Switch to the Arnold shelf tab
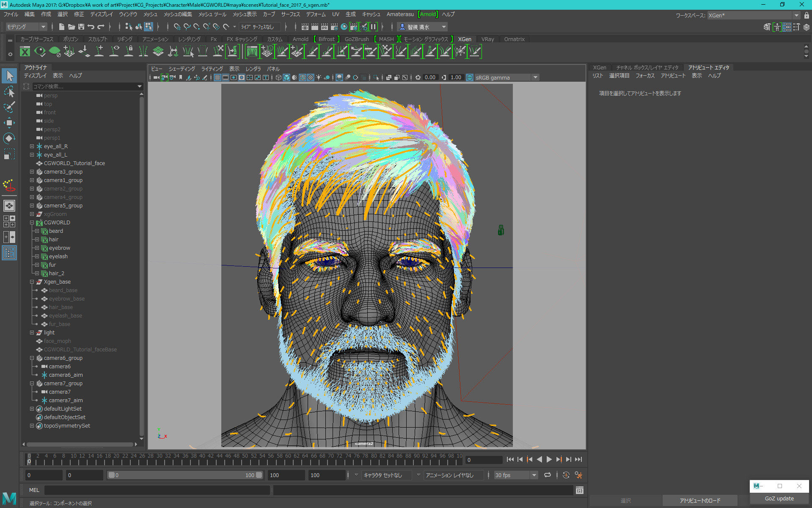 pyautogui.click(x=300, y=39)
